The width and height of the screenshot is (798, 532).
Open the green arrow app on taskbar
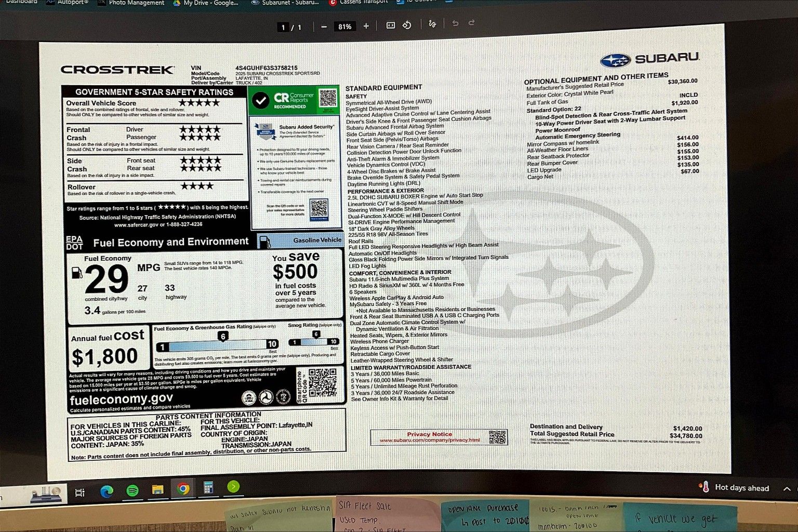click(x=233, y=486)
